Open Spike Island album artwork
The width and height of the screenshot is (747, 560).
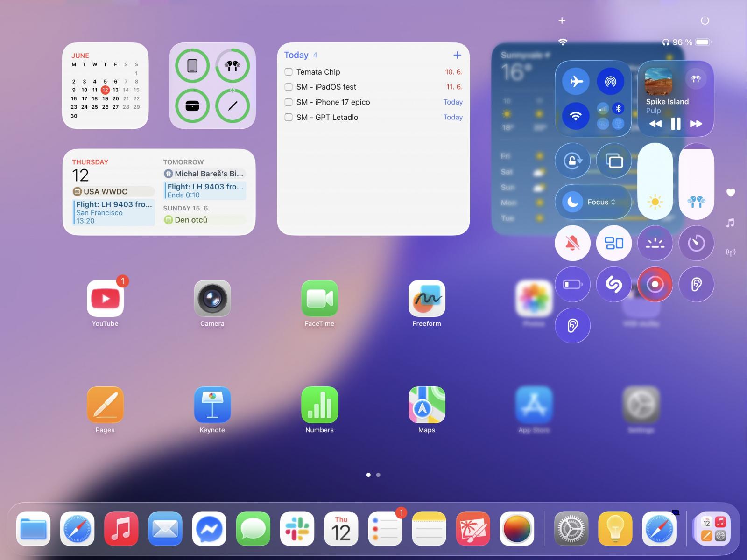(659, 81)
